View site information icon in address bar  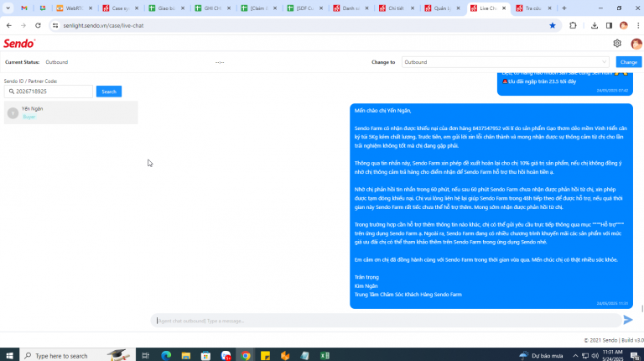[55, 25]
